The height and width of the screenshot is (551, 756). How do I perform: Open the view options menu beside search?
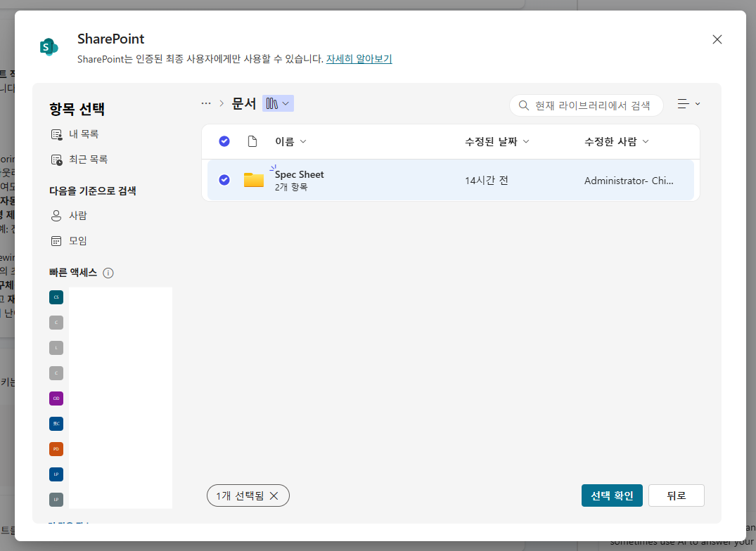688,103
